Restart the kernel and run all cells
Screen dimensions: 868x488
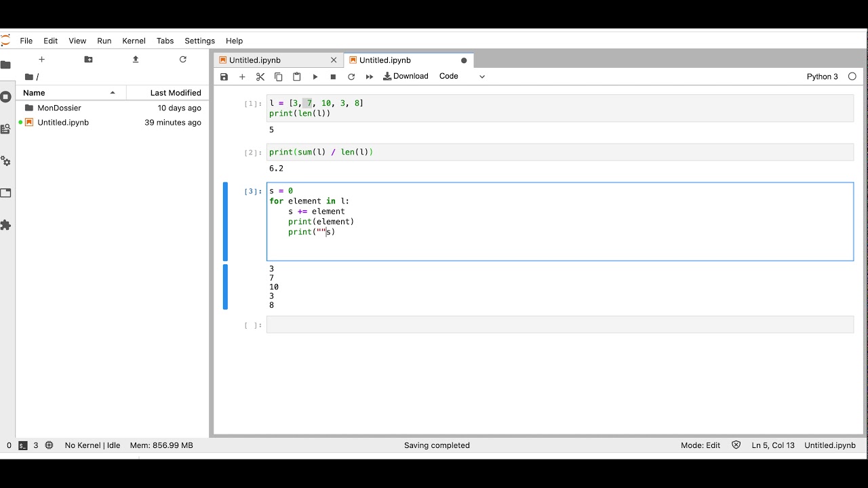click(369, 76)
